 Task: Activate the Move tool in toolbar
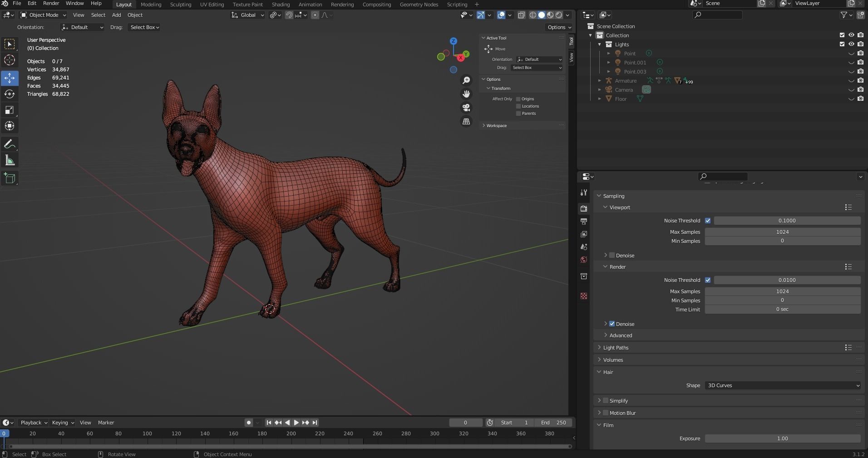click(10, 78)
